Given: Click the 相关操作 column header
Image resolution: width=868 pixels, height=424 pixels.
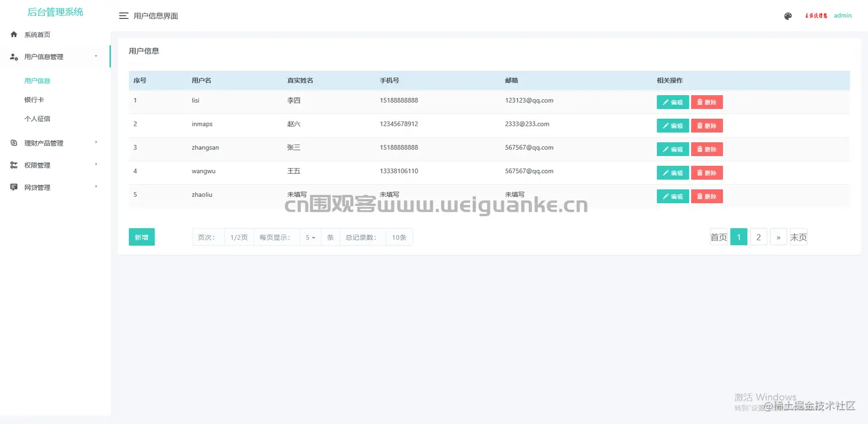Looking at the screenshot, I should coord(670,80).
